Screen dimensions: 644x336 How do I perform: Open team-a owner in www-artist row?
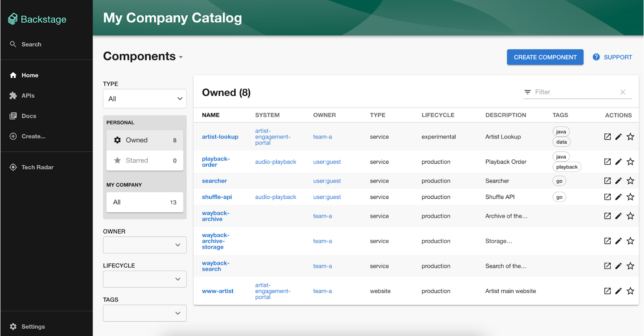[322, 291]
